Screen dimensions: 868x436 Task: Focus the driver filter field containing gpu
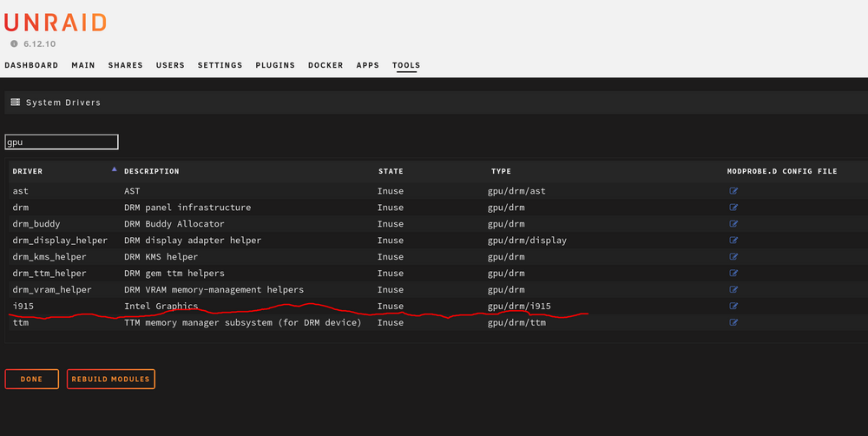coord(62,142)
